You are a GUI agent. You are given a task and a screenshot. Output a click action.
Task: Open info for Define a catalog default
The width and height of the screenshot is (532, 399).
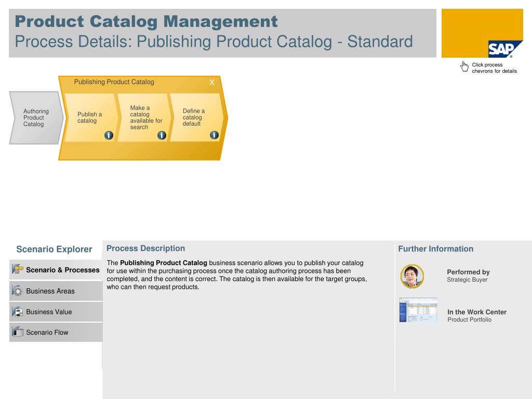[214, 135]
